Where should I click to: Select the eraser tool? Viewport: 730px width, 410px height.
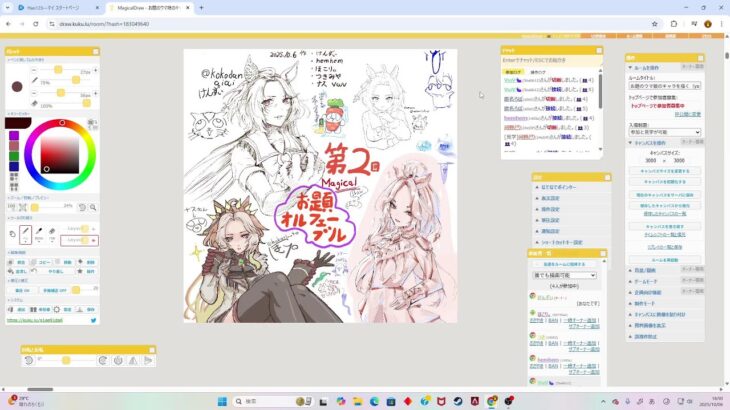pyautogui.click(x=53, y=234)
